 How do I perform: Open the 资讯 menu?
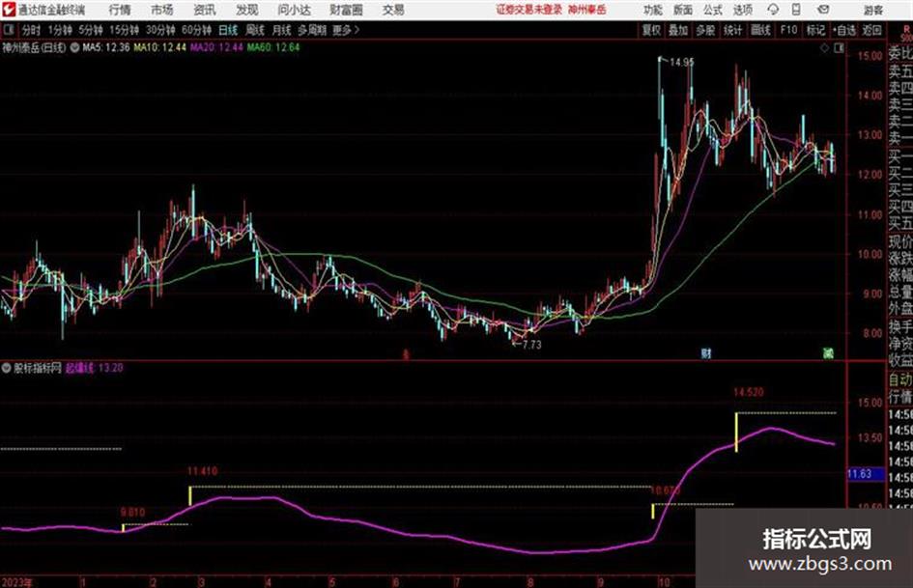click(x=205, y=10)
